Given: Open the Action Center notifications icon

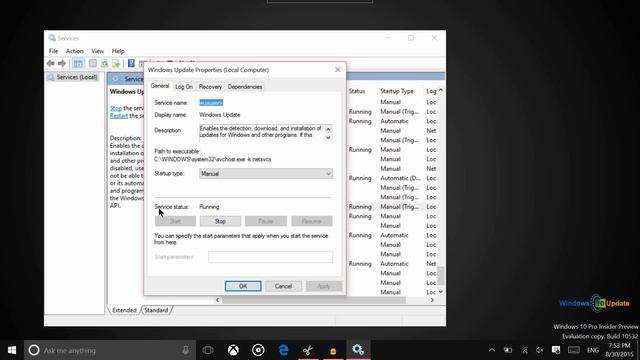Looking at the screenshot, I should 556,350.
